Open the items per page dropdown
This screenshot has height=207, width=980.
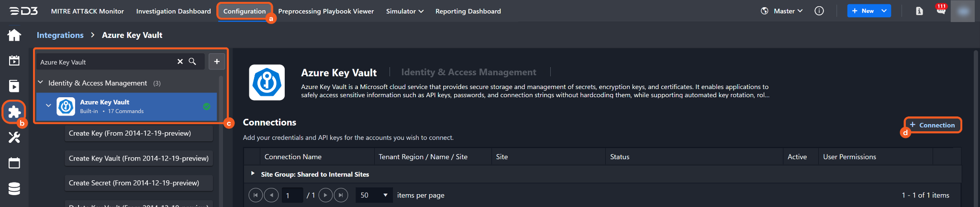(374, 195)
